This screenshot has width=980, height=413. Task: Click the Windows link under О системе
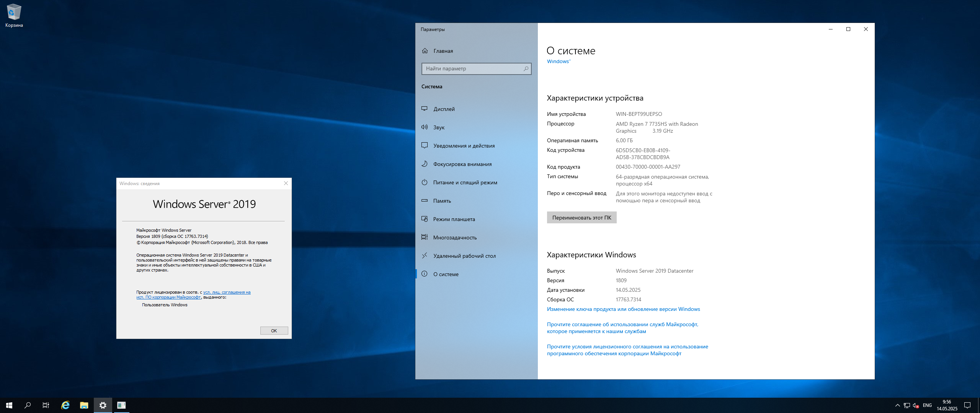[559, 61]
